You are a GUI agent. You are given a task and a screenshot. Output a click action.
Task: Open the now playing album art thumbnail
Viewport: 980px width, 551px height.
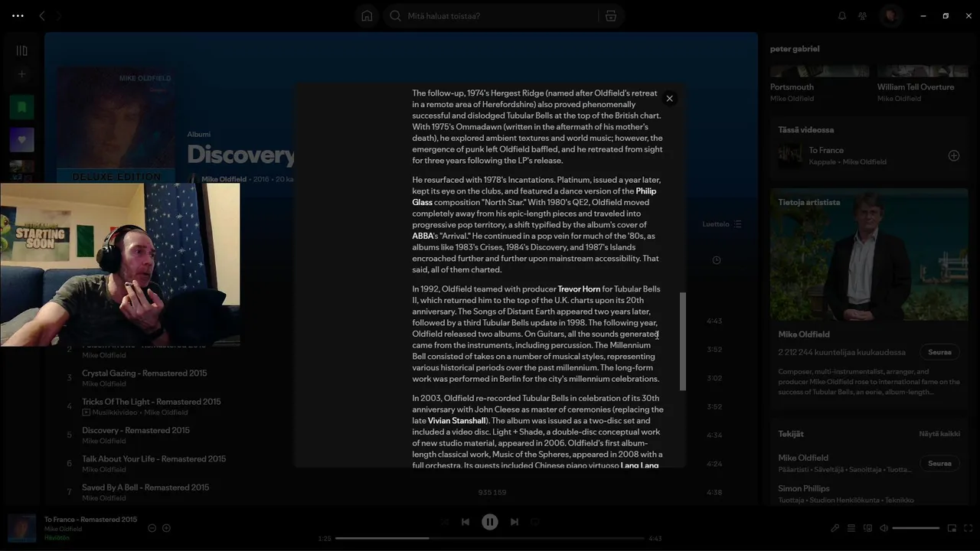[21, 528]
